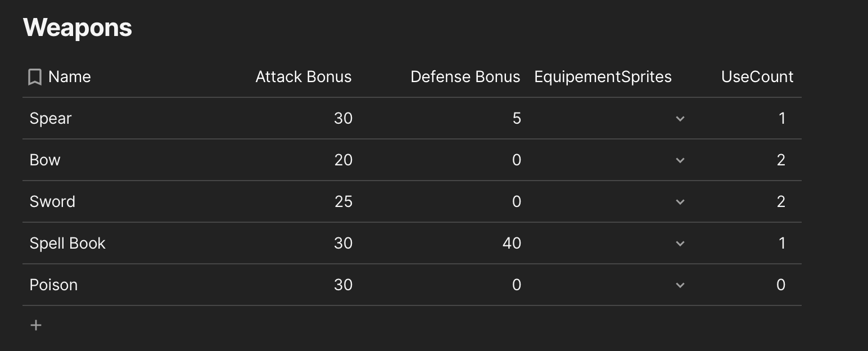Screen dimensions: 868x351
Task: Expand the Sword row sprites dropdown
Action: click(680, 202)
